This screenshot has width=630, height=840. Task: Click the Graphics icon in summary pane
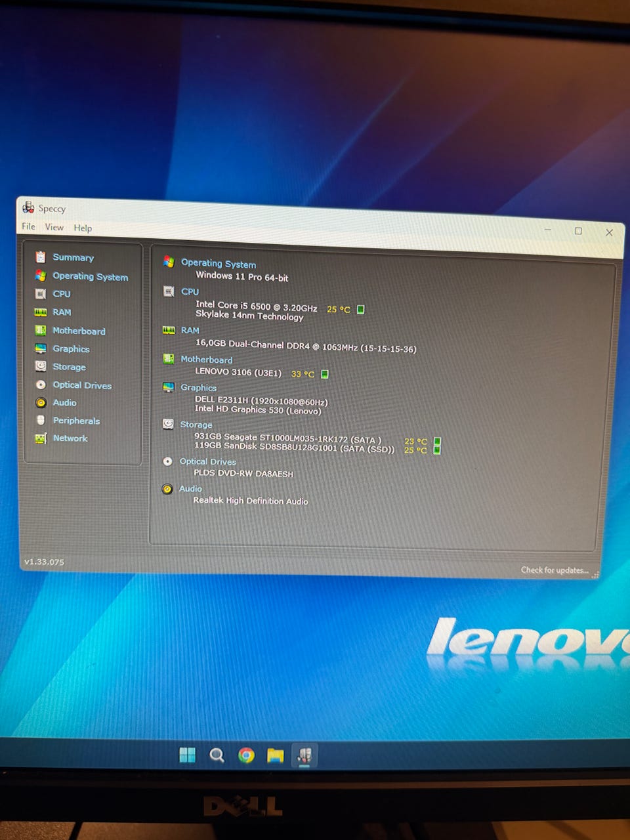(169, 387)
